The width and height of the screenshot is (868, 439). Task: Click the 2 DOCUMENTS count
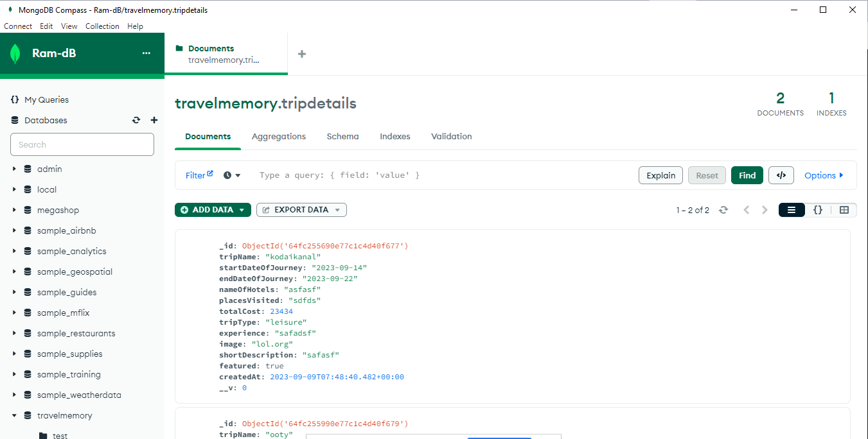click(781, 105)
